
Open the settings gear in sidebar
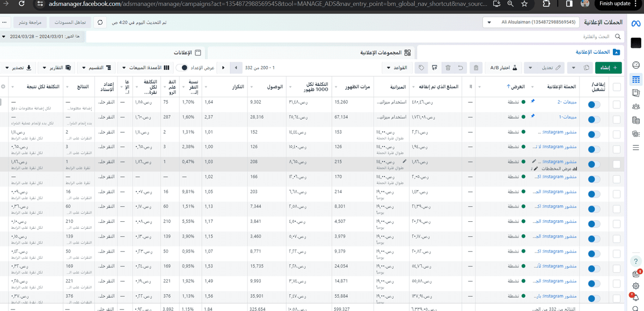pos(636,286)
